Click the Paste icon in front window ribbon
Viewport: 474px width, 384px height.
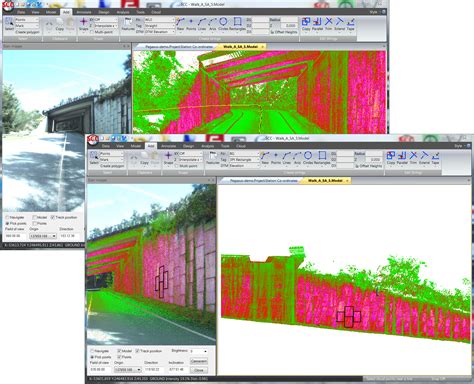(155, 158)
